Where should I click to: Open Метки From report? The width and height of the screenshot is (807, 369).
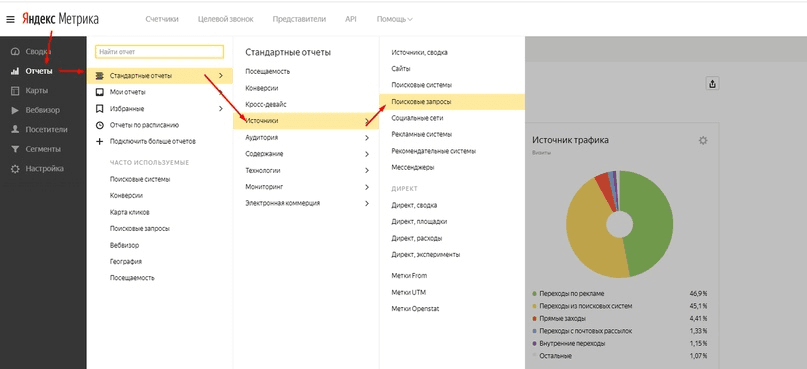coord(409,276)
